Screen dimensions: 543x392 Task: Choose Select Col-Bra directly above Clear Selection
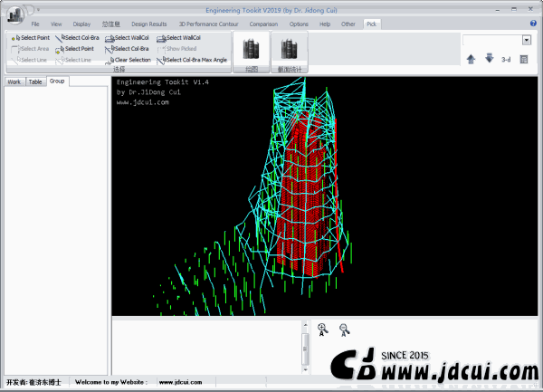(127, 49)
